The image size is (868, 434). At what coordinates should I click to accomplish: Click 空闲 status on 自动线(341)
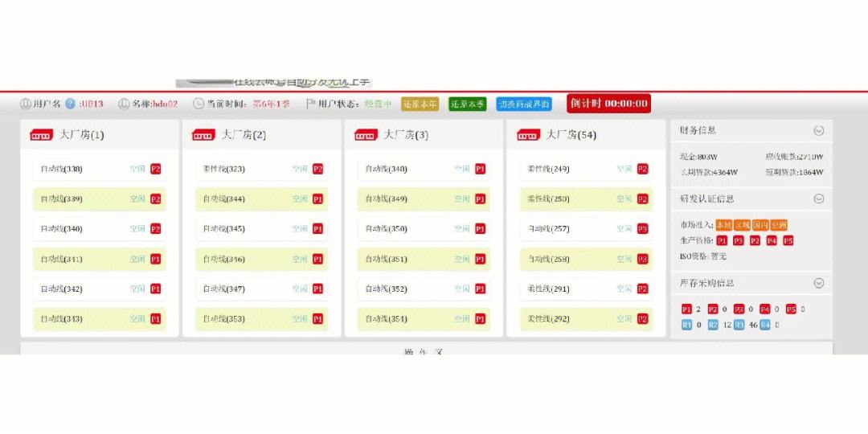coord(137,259)
